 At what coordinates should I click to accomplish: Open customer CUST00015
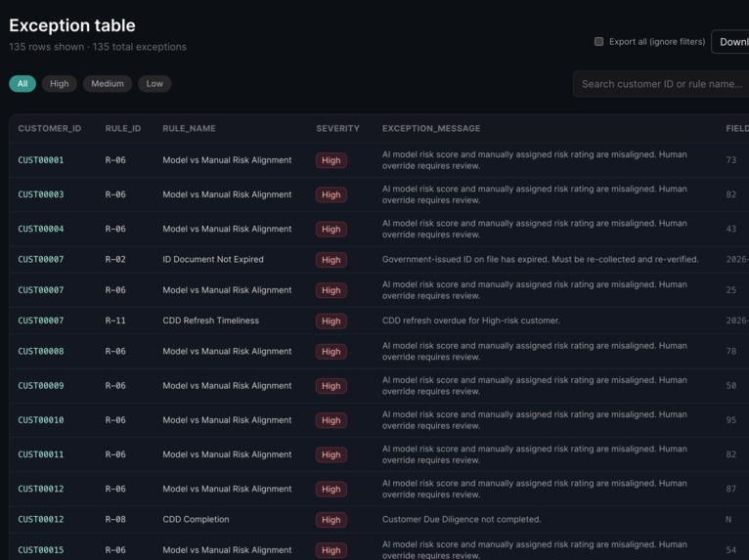click(x=41, y=549)
